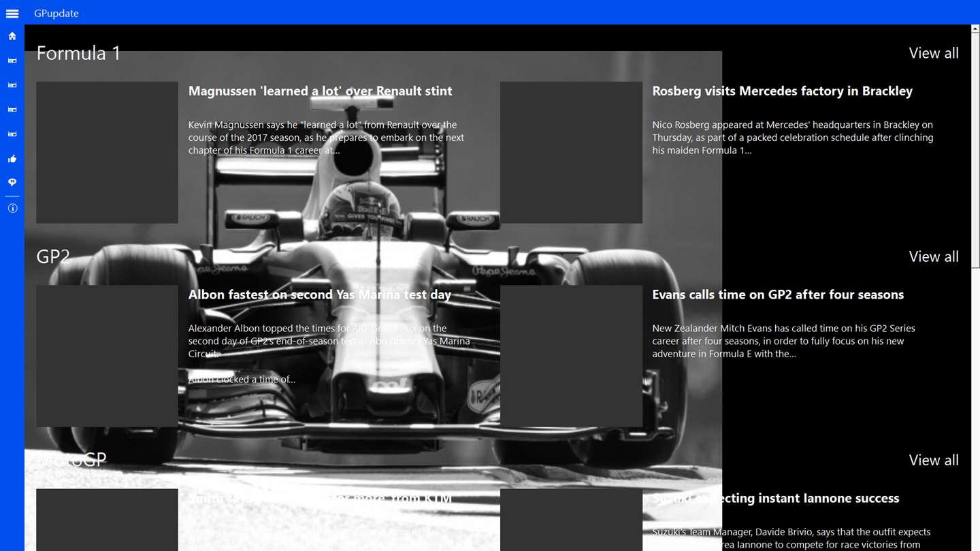The image size is (980, 551).
Task: Open the speech bubble feedback icon
Action: (x=12, y=182)
